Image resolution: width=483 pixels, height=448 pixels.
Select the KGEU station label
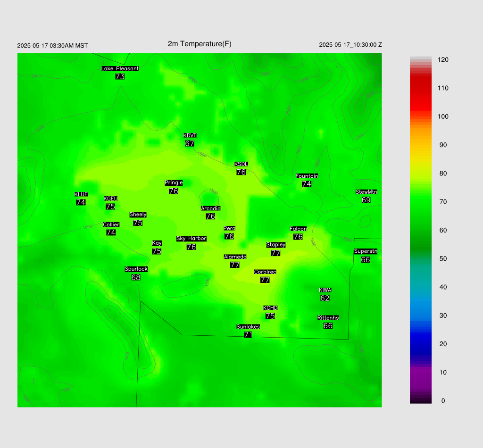click(110, 199)
